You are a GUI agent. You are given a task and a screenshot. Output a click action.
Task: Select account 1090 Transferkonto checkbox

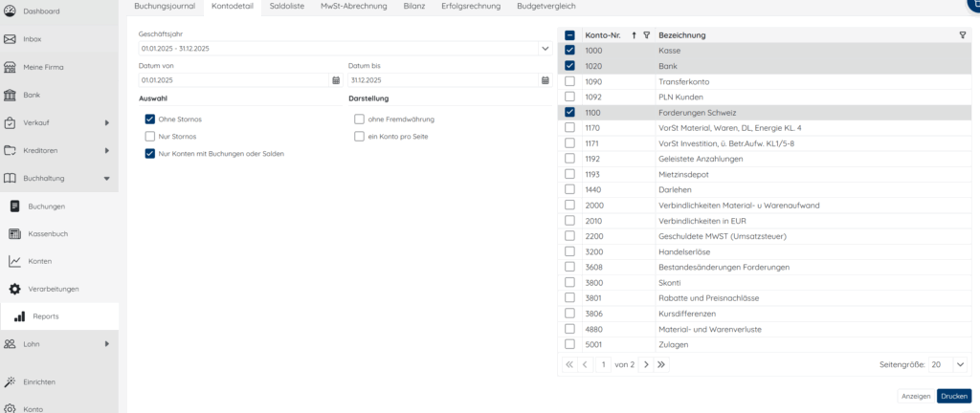[x=570, y=81]
